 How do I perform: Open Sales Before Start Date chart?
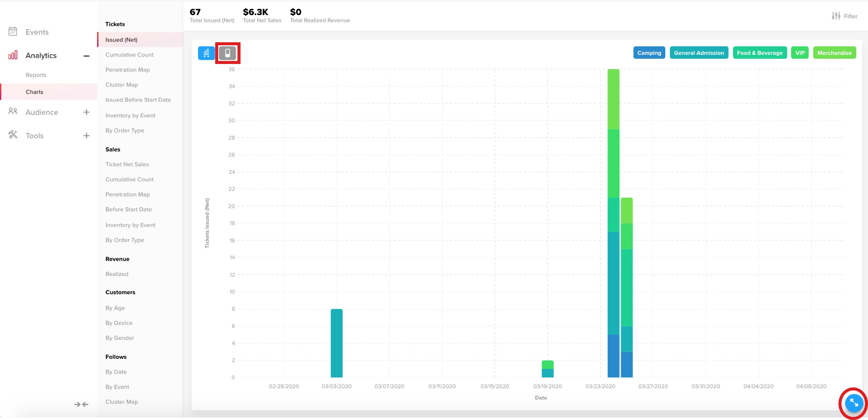click(128, 209)
